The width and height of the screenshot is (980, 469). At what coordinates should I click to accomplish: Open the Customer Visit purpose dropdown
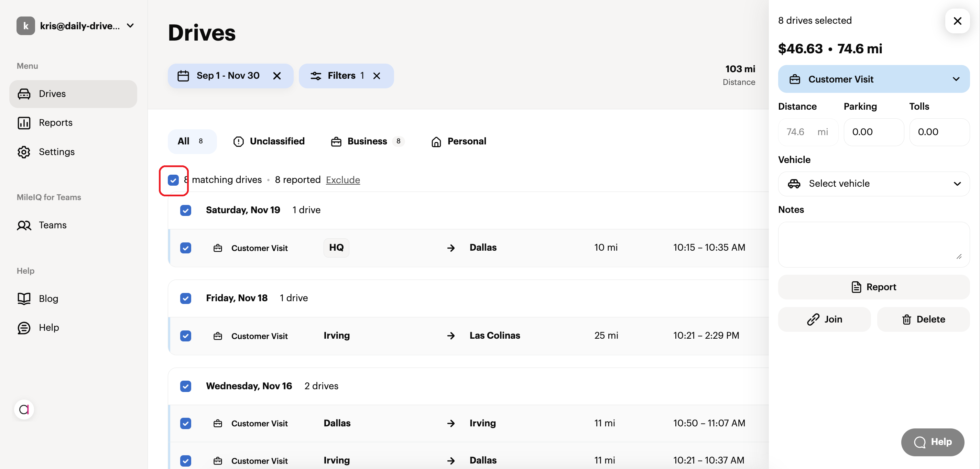coord(873,79)
